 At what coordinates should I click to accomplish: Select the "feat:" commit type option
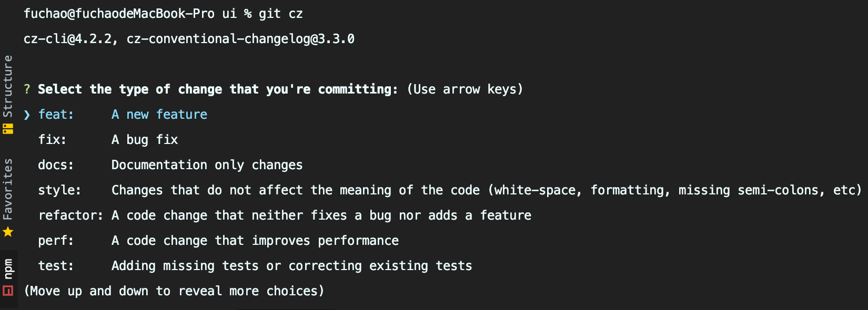pyautogui.click(x=56, y=115)
